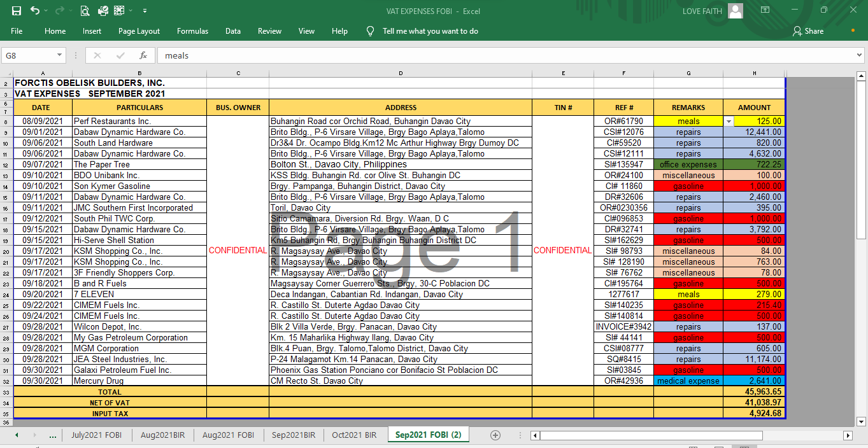Select column D header
The width and height of the screenshot is (868, 448).
pos(401,73)
